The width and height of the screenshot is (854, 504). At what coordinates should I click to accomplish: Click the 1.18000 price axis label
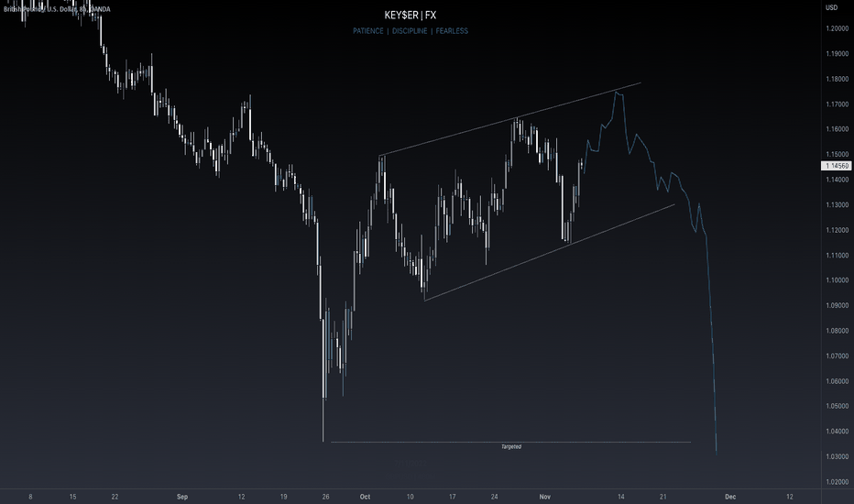[x=838, y=79]
